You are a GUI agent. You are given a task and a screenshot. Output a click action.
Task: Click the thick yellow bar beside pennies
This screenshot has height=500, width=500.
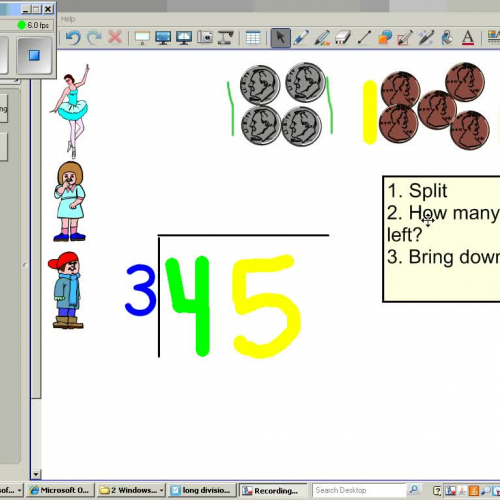tap(370, 112)
